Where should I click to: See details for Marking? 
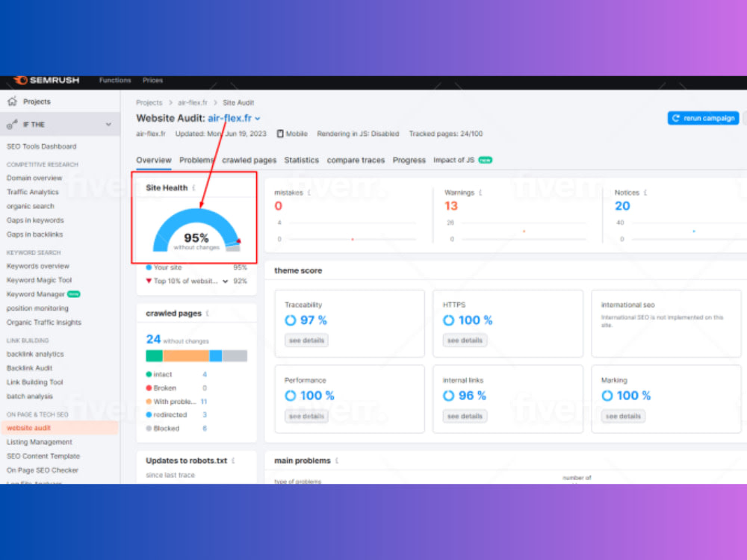coord(623,416)
